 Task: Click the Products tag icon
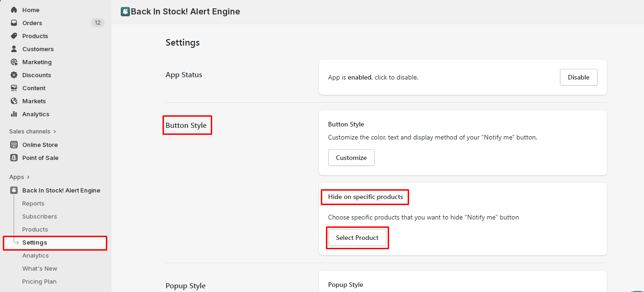coord(14,36)
